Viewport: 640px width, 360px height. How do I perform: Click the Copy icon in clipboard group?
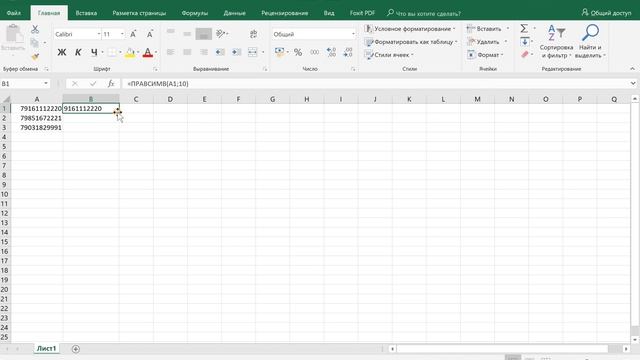click(x=34, y=42)
